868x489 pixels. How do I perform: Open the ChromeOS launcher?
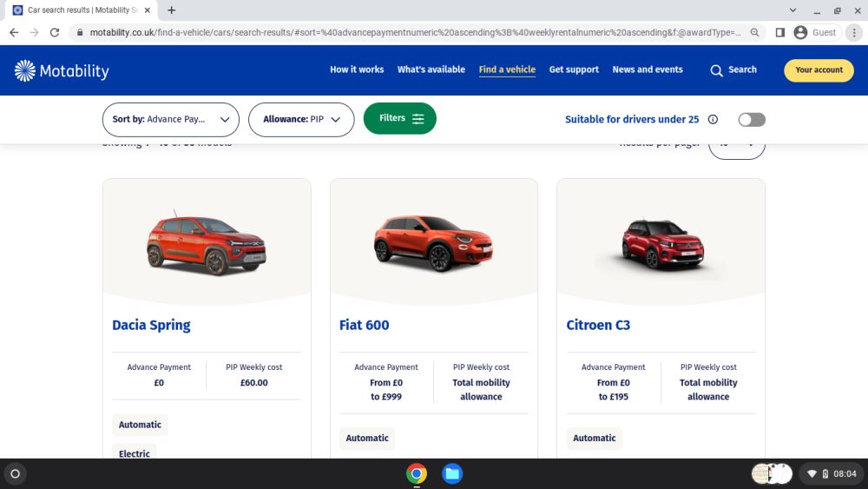point(16,473)
